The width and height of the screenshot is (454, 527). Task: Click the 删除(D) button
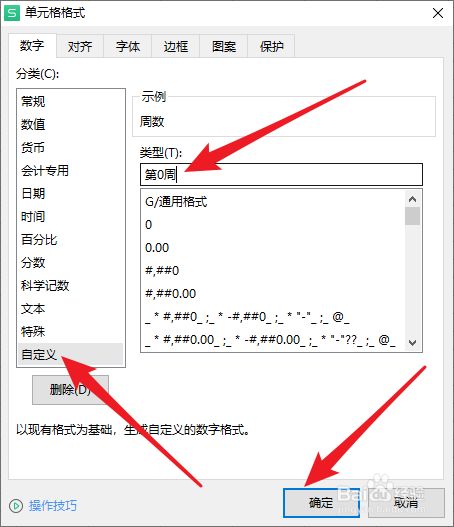(x=70, y=390)
